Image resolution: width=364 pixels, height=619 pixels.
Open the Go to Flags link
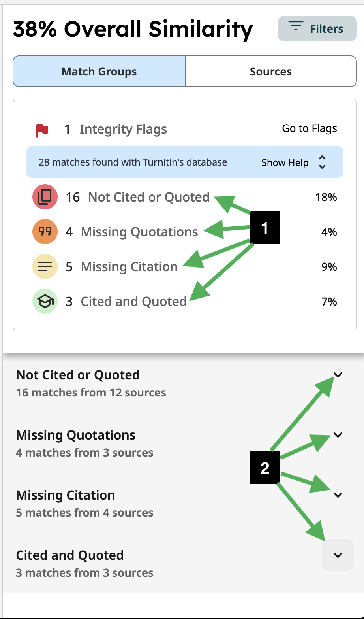310,128
